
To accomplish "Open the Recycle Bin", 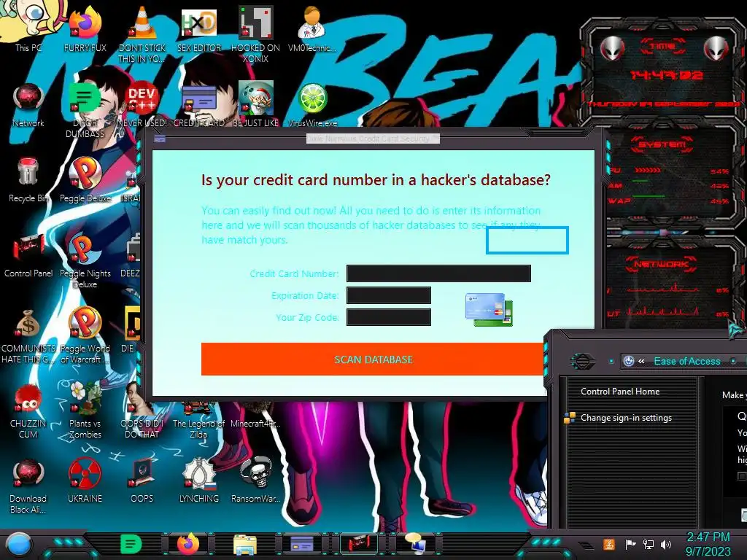I will click(x=28, y=180).
